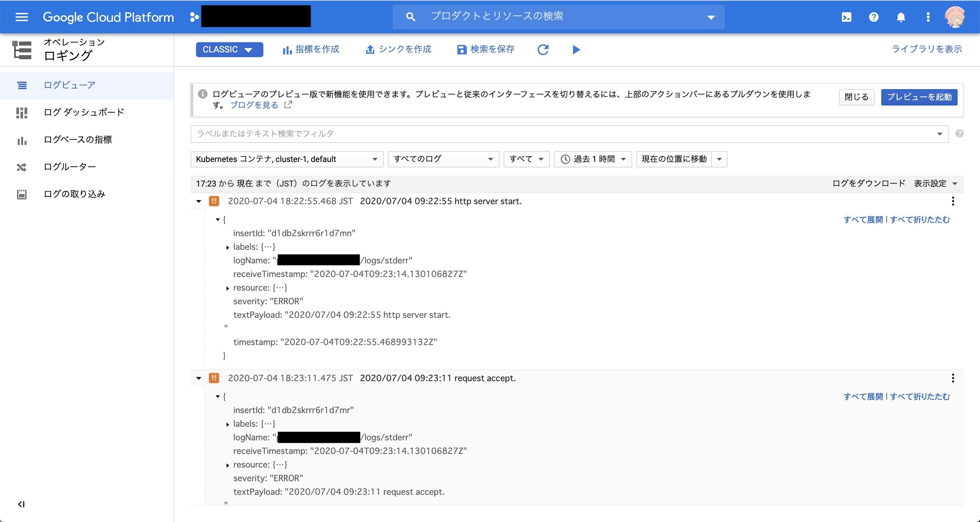Image resolution: width=980 pixels, height=522 pixels.
Task: Open the 表示設定 dropdown
Action: click(x=935, y=183)
